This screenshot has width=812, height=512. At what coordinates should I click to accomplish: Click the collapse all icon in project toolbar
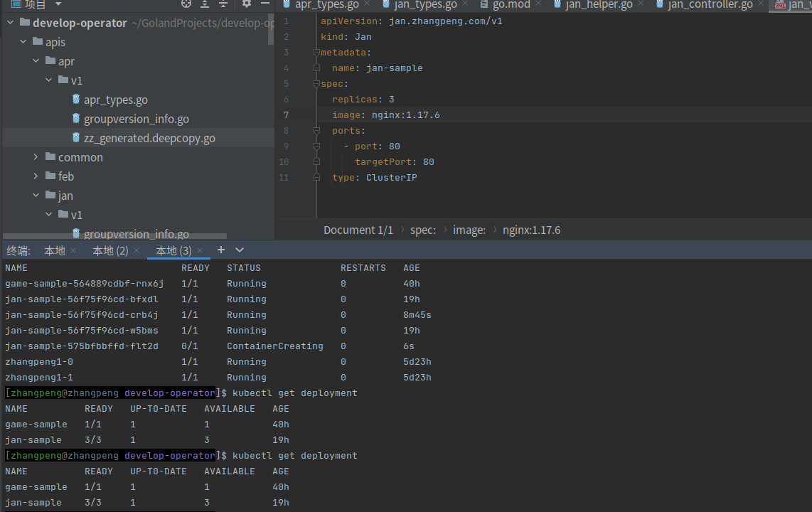click(x=223, y=4)
